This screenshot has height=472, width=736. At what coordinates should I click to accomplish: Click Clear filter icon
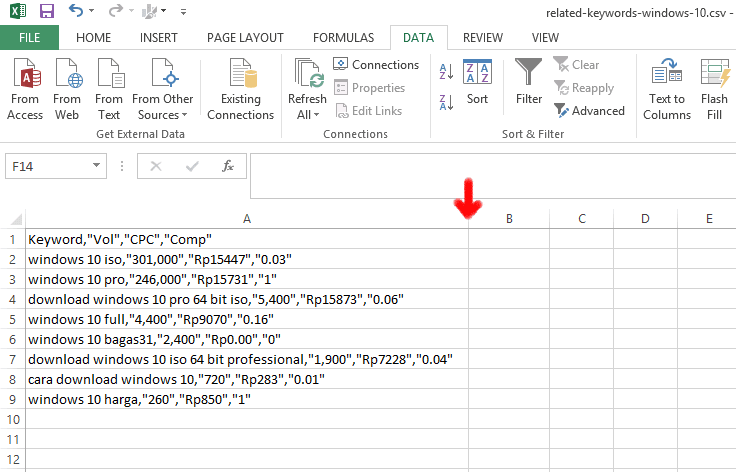coord(560,63)
